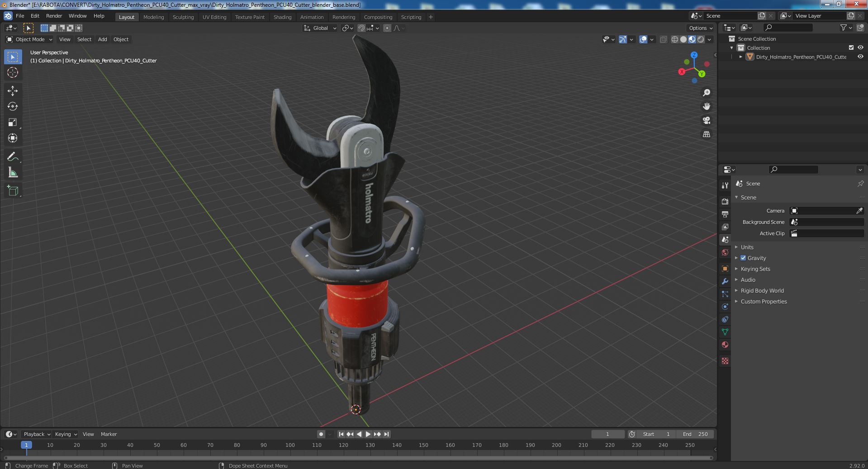Image resolution: width=868 pixels, height=469 pixels.
Task: Expand Dirty_Holmatro_Pentheon object in outliner
Action: click(x=740, y=57)
